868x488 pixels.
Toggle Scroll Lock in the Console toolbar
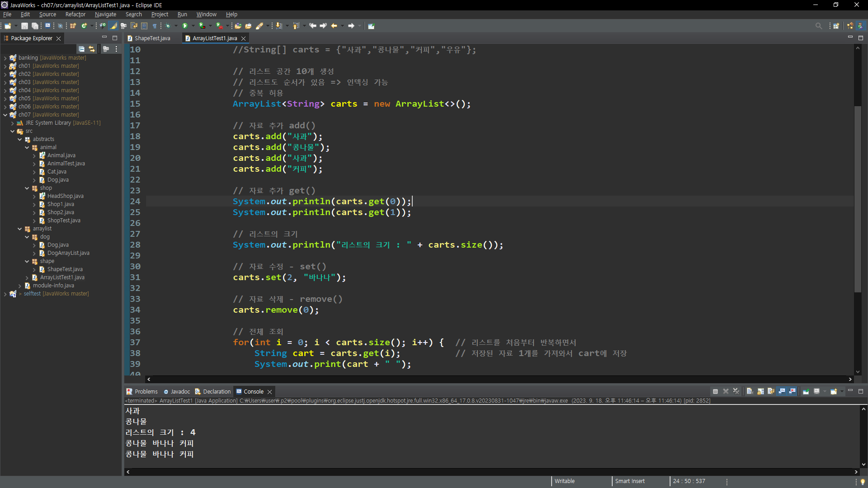coord(760,391)
